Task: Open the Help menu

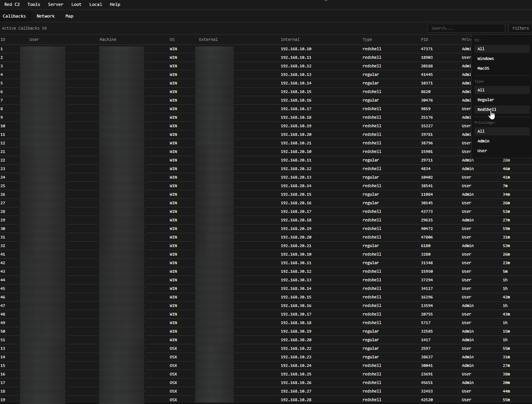Action: tap(115, 4)
